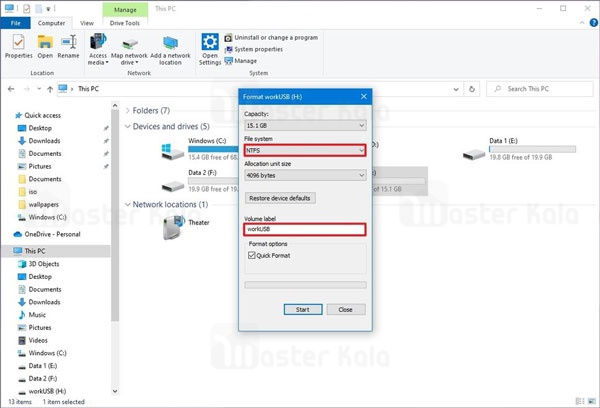Refresh the This PC view
Viewport: 600px width, 408px height.
click(472, 89)
